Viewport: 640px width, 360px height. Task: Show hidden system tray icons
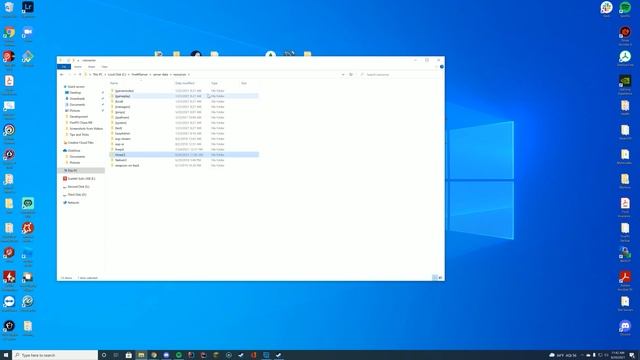(582, 355)
